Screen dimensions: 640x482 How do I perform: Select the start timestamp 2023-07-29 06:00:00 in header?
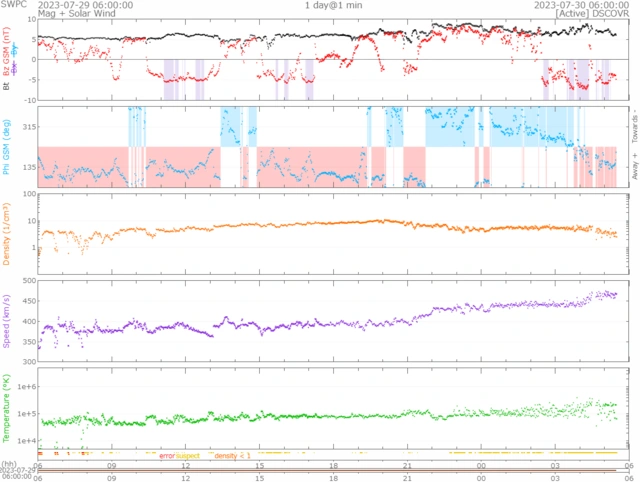coord(85,5)
